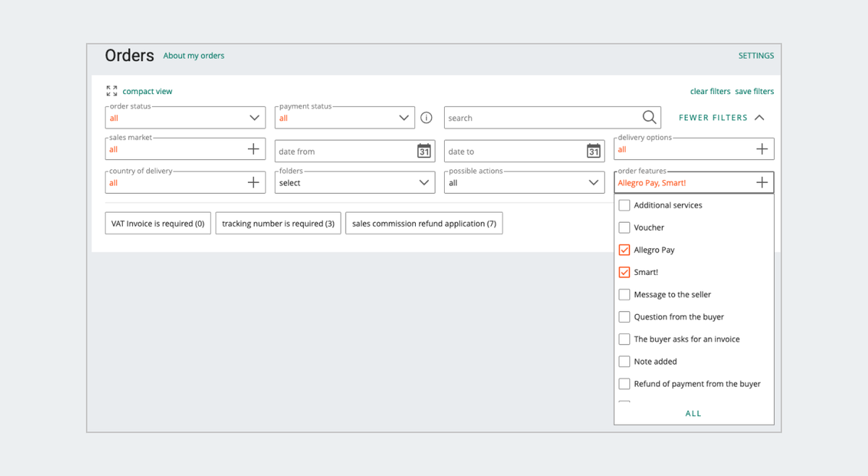Open the SETTINGS link
Image resolution: width=868 pixels, height=476 pixels.
pos(756,56)
